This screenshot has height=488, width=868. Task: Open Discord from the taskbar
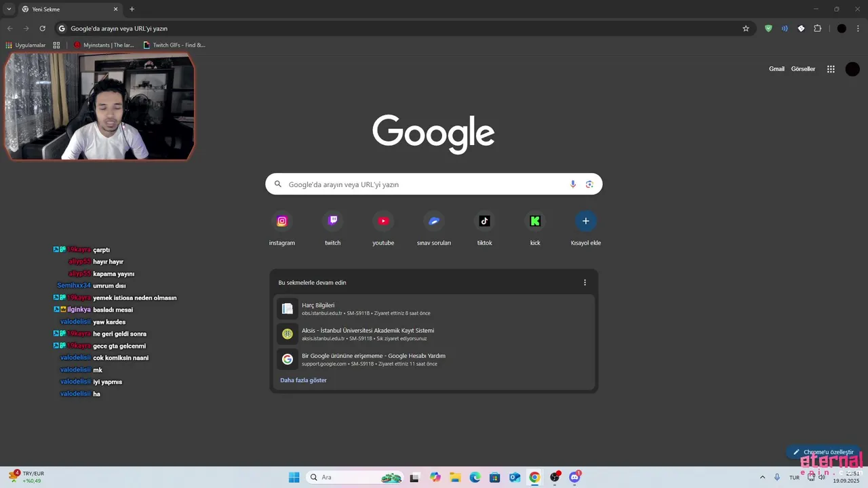(x=575, y=477)
